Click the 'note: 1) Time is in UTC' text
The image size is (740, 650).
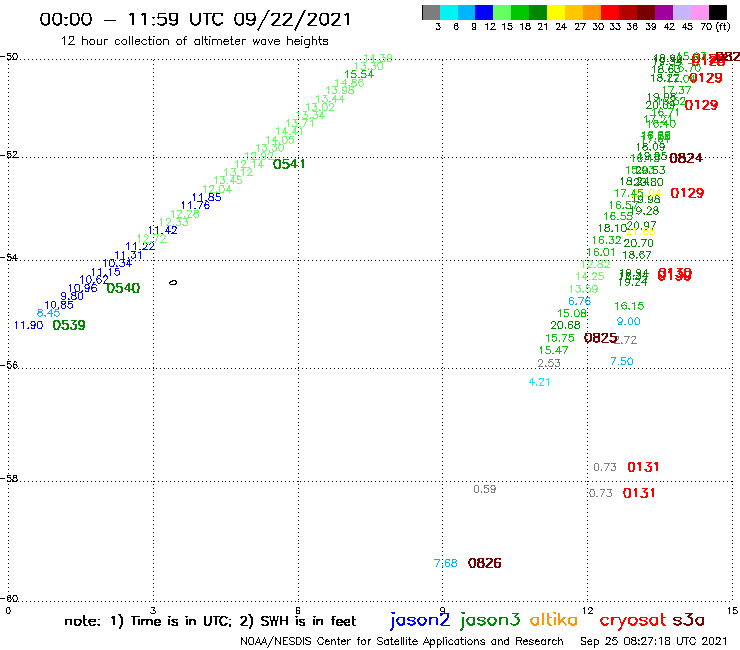point(148,621)
